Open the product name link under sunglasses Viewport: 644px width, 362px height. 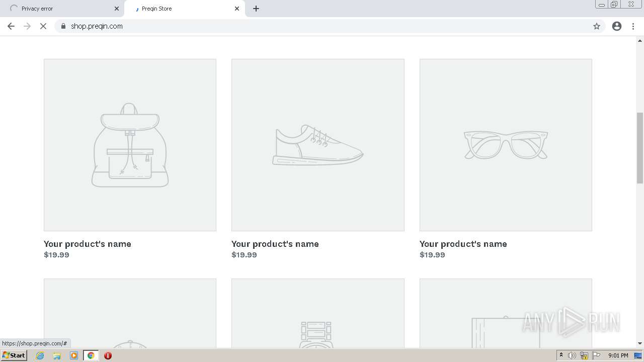[x=463, y=244]
